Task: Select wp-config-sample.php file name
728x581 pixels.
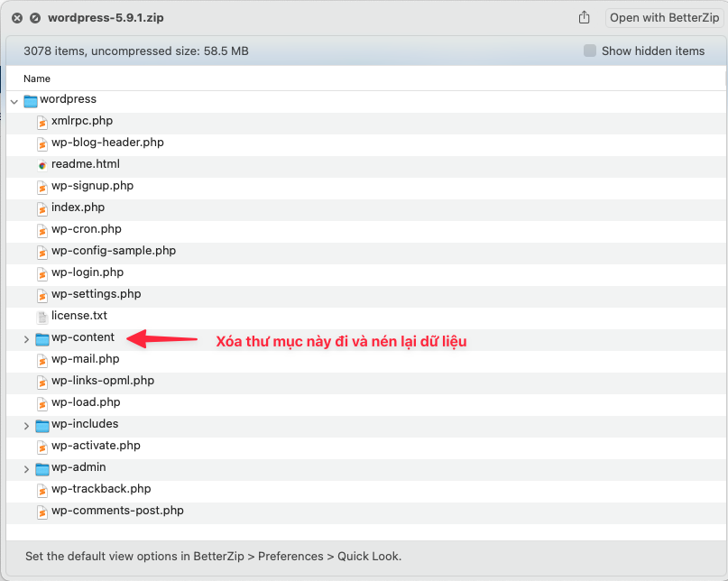Action: coord(114,251)
